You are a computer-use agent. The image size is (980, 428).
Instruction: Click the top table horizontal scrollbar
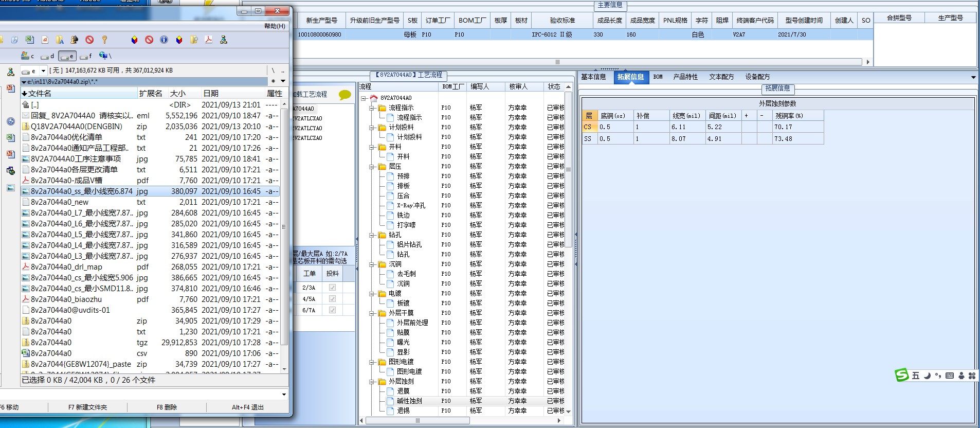(x=558, y=62)
